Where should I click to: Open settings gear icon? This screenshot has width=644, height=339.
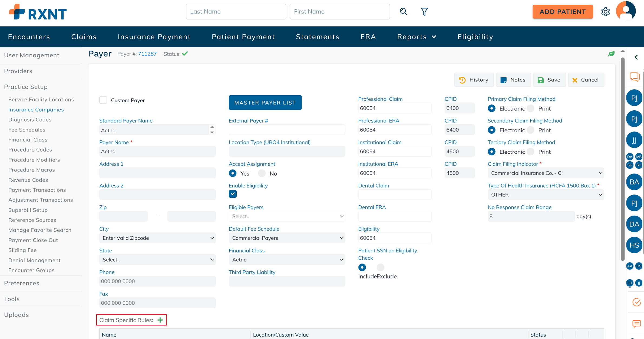(x=605, y=12)
